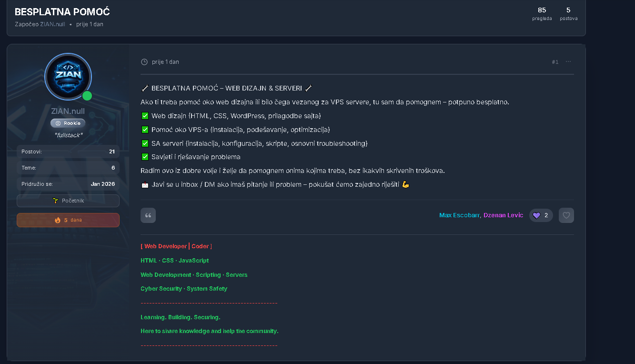Open the ZIAN avatar image

tap(68, 76)
